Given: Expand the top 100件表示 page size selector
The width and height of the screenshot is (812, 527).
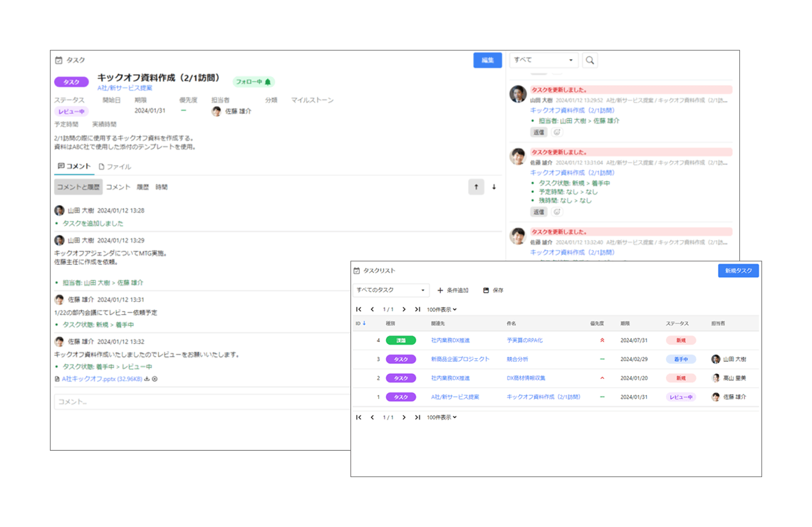Looking at the screenshot, I should coord(442,310).
